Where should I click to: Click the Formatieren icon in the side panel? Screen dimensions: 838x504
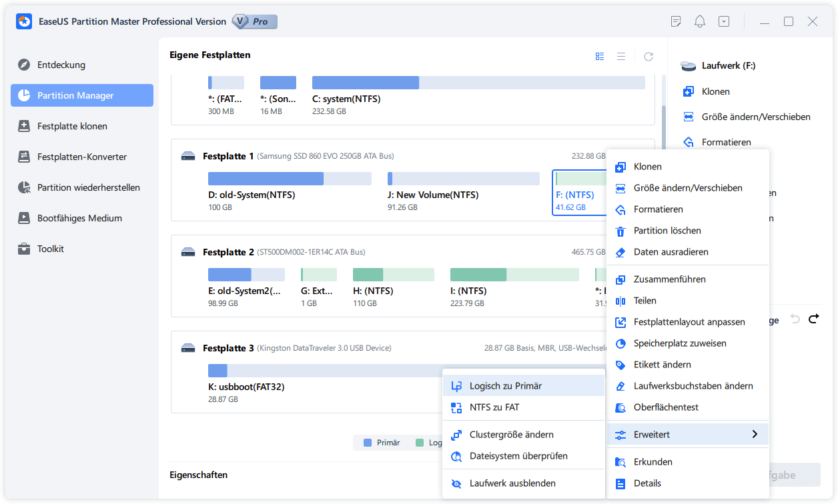tap(689, 142)
